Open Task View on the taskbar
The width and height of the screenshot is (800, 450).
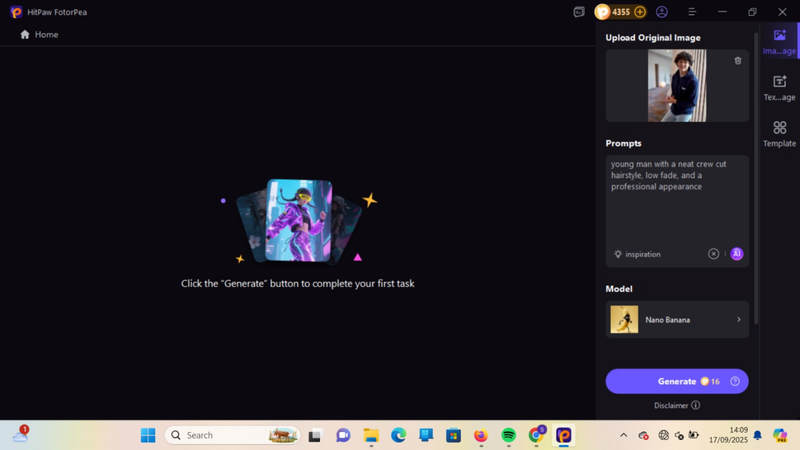pos(315,435)
